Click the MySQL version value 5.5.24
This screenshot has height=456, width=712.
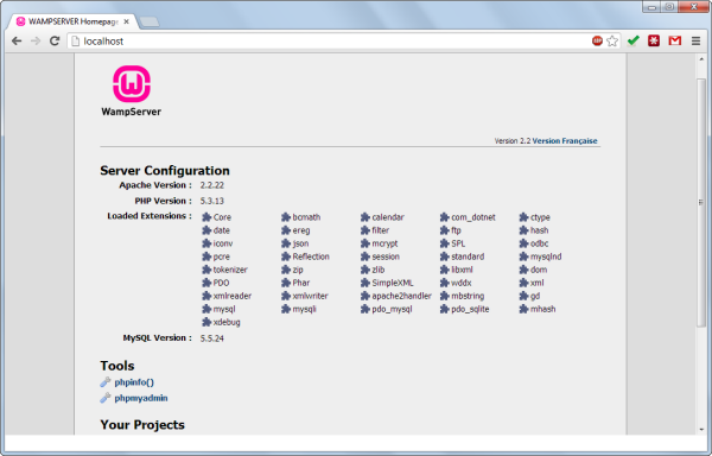click(x=212, y=338)
